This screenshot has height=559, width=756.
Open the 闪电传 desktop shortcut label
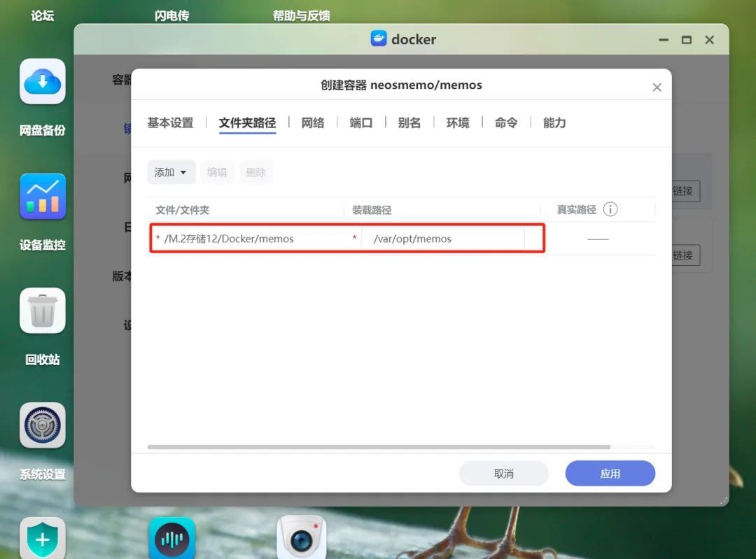pos(172,16)
